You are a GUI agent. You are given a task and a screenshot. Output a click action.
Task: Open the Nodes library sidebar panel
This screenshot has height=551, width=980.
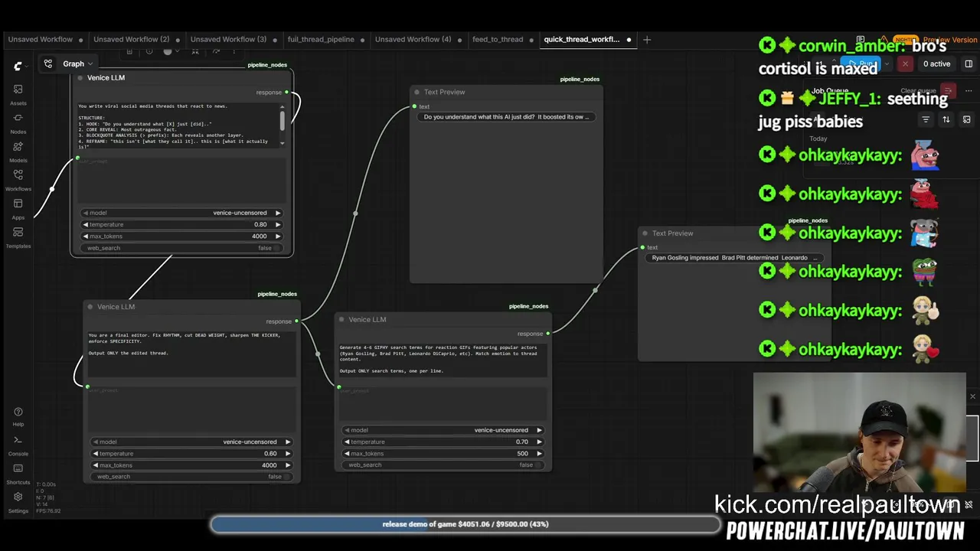point(18,122)
